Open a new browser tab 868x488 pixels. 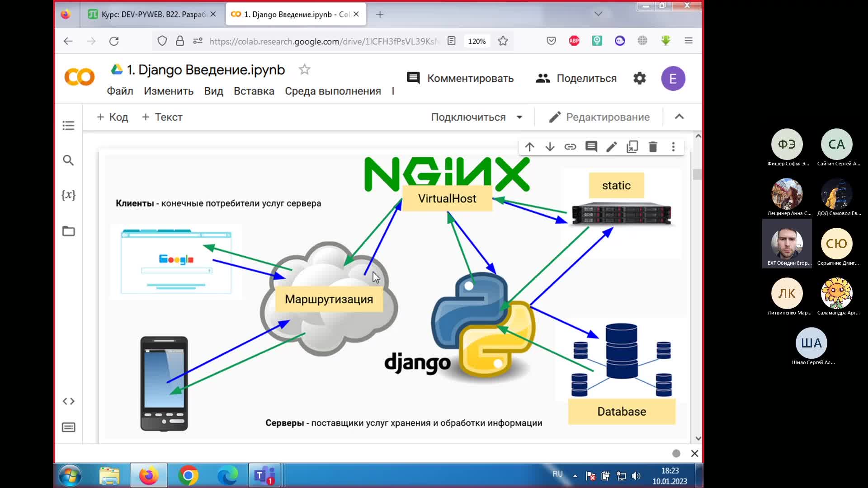pyautogui.click(x=380, y=14)
